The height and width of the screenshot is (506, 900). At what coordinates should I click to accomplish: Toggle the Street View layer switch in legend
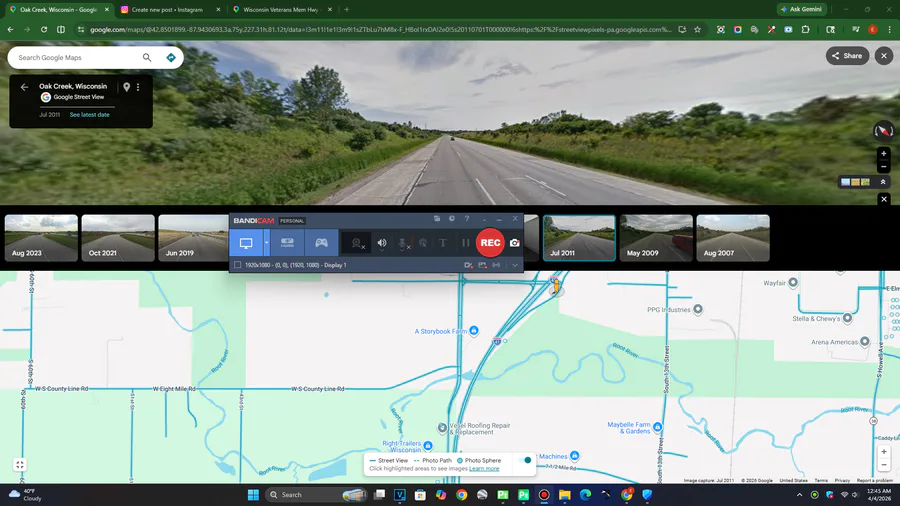coord(525,460)
